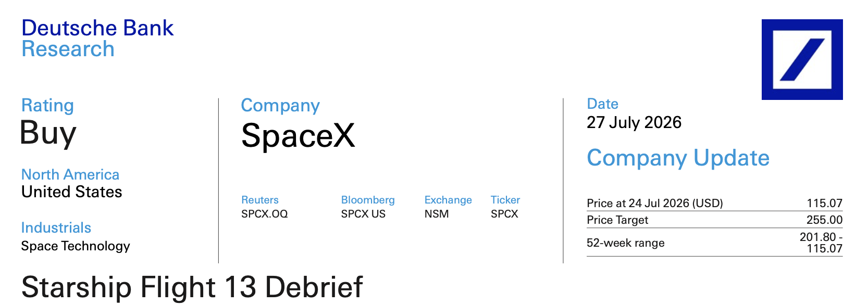This screenshot has width=868, height=305.
Task: Click the Company label heading
Action: click(280, 106)
